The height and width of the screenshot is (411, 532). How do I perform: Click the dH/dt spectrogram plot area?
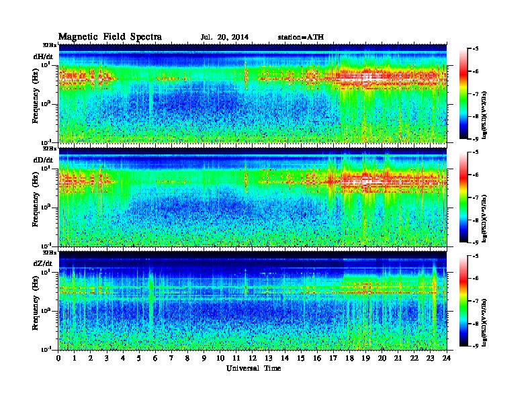(x=253, y=93)
